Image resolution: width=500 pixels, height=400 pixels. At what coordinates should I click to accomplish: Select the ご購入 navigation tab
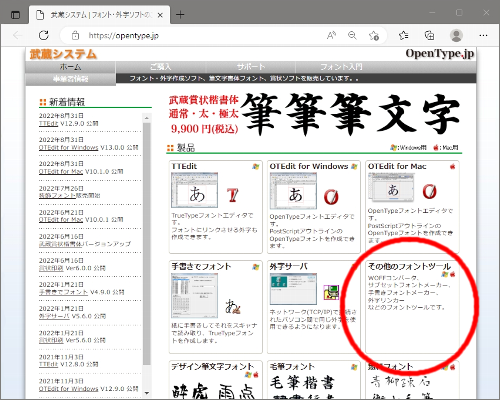click(161, 67)
